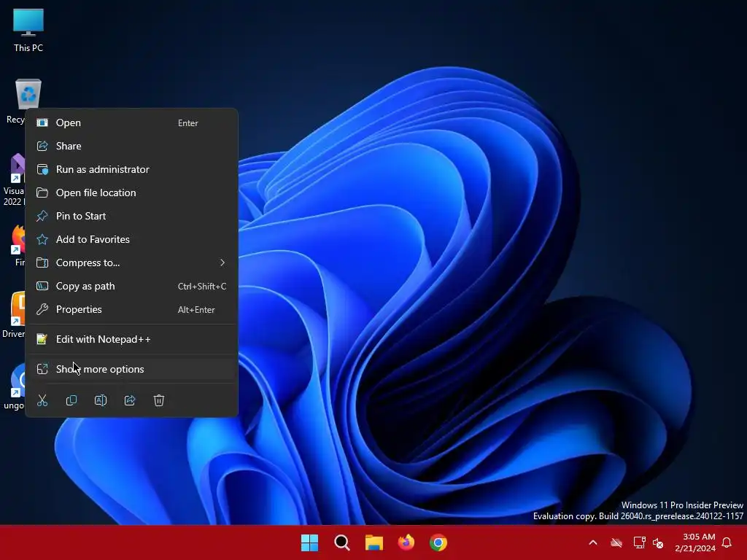747x560 pixels.
Task: Launch Firefox from the taskbar
Action: tap(406, 542)
